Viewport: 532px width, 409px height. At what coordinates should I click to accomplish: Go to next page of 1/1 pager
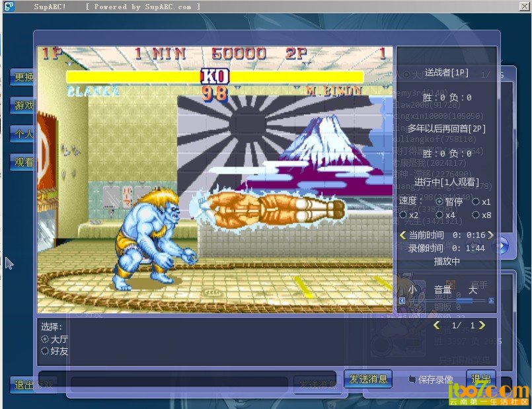pos(482,325)
